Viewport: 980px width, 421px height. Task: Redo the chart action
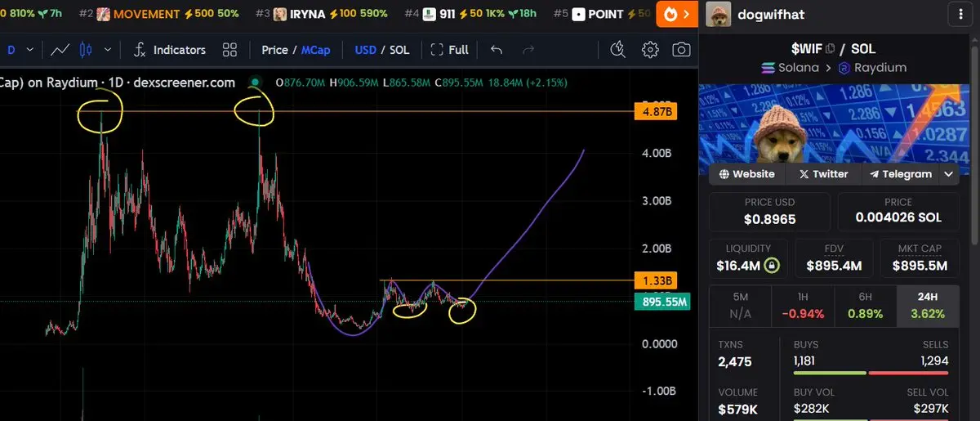coord(528,50)
